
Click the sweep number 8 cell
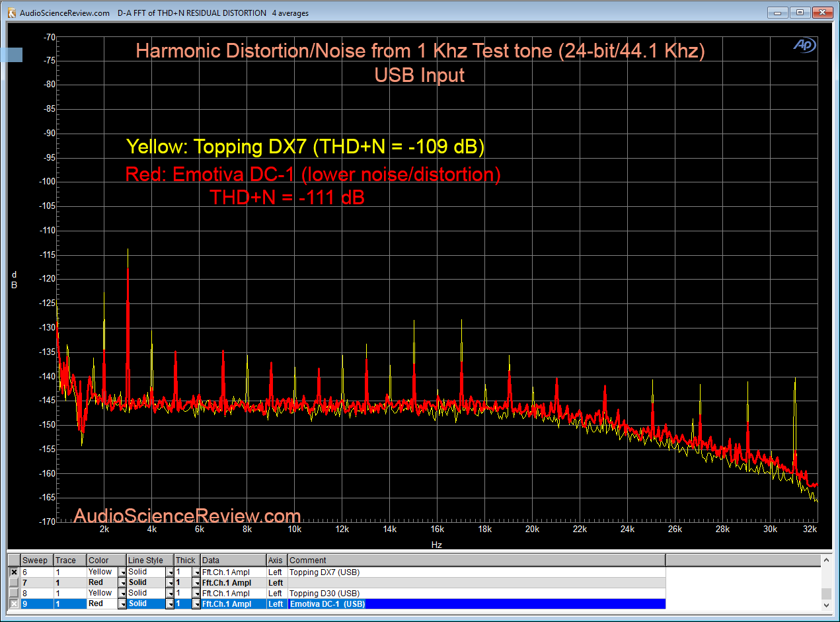pos(37,594)
